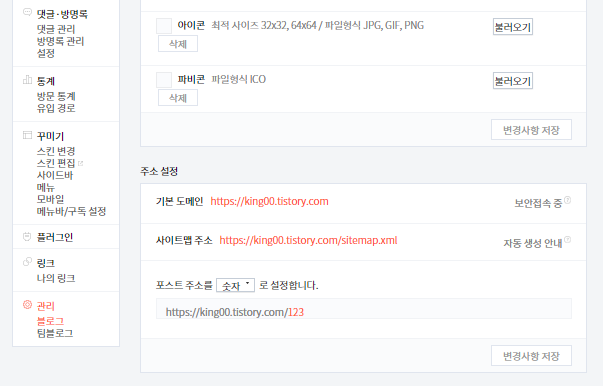Screen dimensions: 603x386
Task: Open 플러그인 section
Action: point(55,237)
